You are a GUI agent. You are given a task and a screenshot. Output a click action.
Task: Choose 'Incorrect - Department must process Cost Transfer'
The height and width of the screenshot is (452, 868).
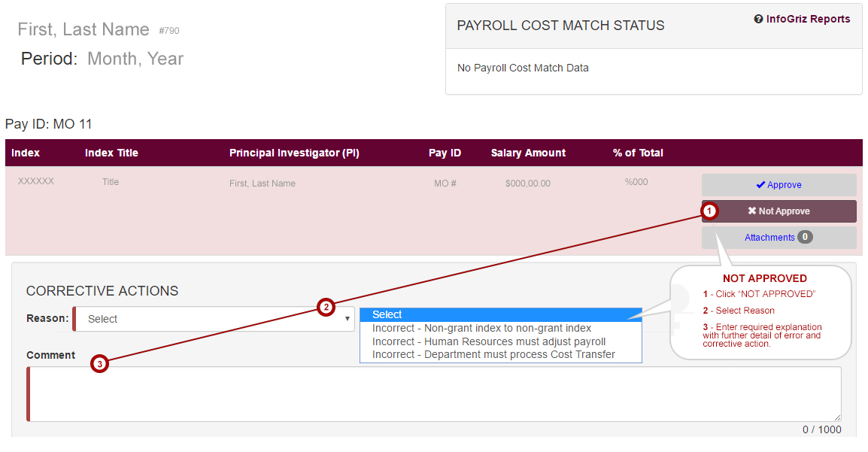493,355
